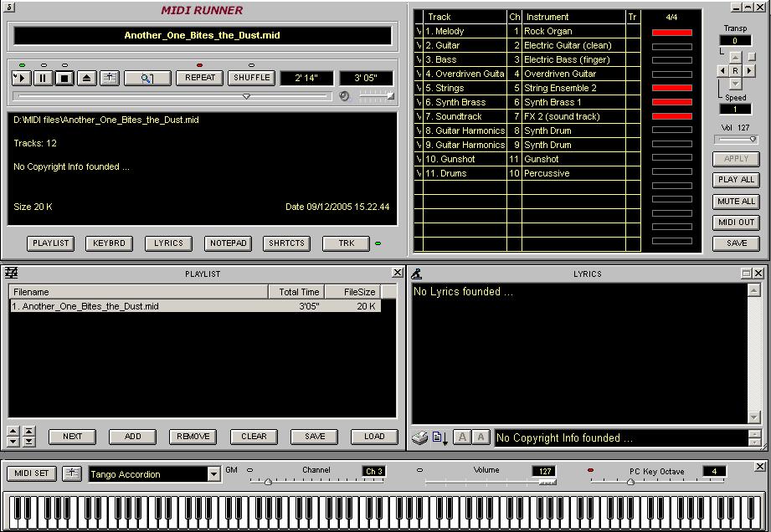Click the speed right arrow button
The width and height of the screenshot is (771, 532).
coord(749,71)
